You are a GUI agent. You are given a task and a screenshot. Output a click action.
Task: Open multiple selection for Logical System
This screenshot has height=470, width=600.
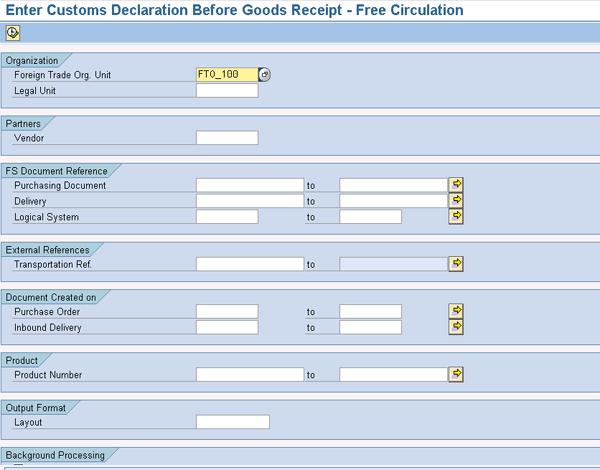pos(456,216)
